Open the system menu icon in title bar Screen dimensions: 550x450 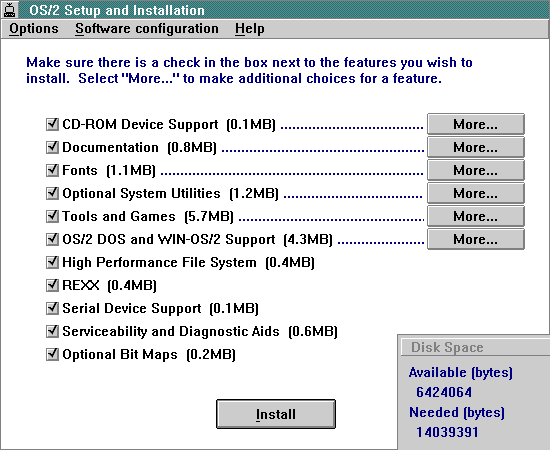[x=9, y=9]
